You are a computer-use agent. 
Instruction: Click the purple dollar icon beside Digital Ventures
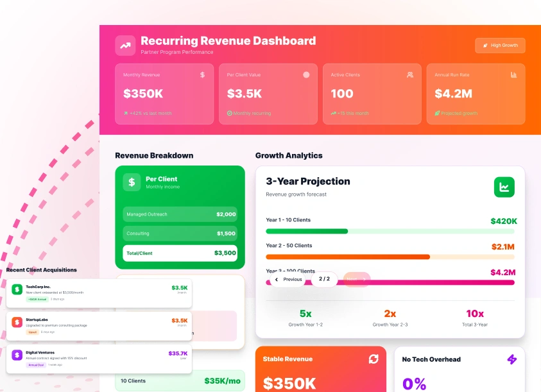[17, 355]
